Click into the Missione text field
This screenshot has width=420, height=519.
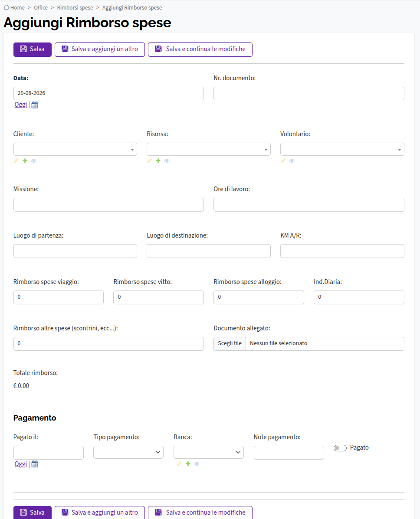(x=108, y=205)
